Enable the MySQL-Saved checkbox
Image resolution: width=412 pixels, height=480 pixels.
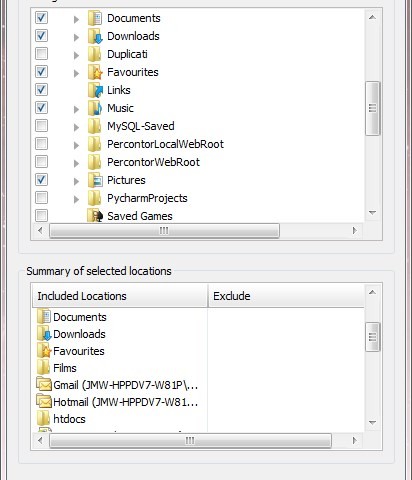click(41, 126)
